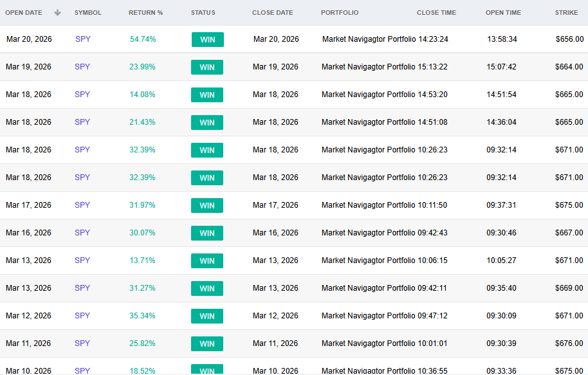Screen dimensions: 588x375
Task: Click the Status column header
Action: point(203,13)
